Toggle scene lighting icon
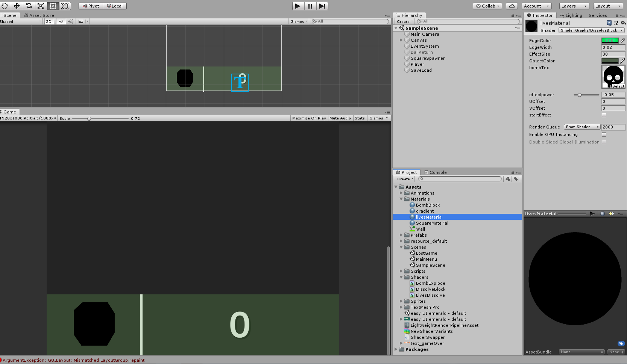 point(61,21)
